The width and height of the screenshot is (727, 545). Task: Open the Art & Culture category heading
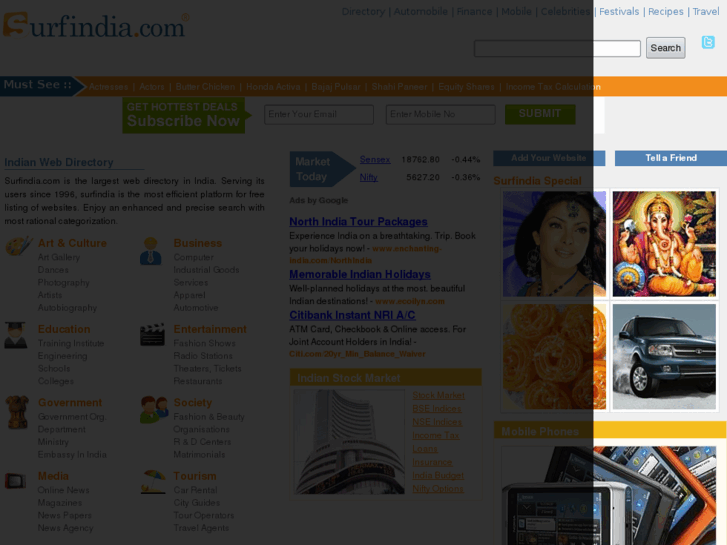click(72, 243)
